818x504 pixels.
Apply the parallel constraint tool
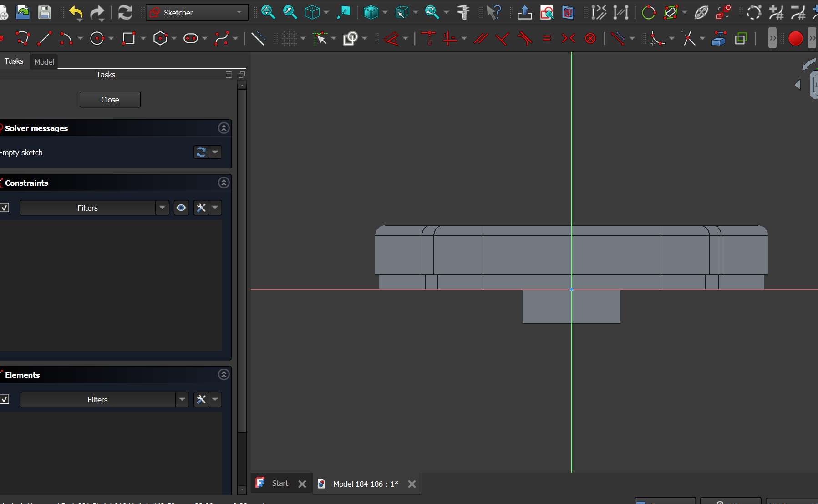point(481,39)
